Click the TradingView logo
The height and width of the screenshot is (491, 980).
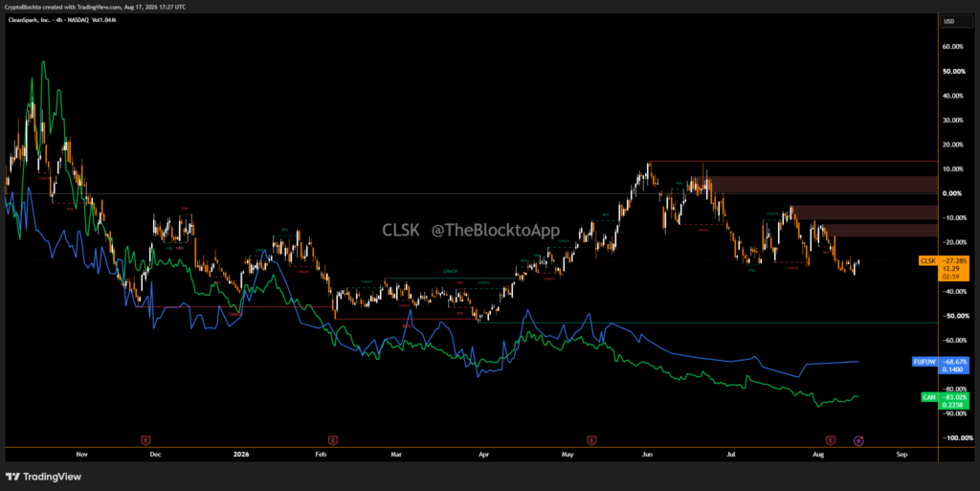click(x=44, y=477)
